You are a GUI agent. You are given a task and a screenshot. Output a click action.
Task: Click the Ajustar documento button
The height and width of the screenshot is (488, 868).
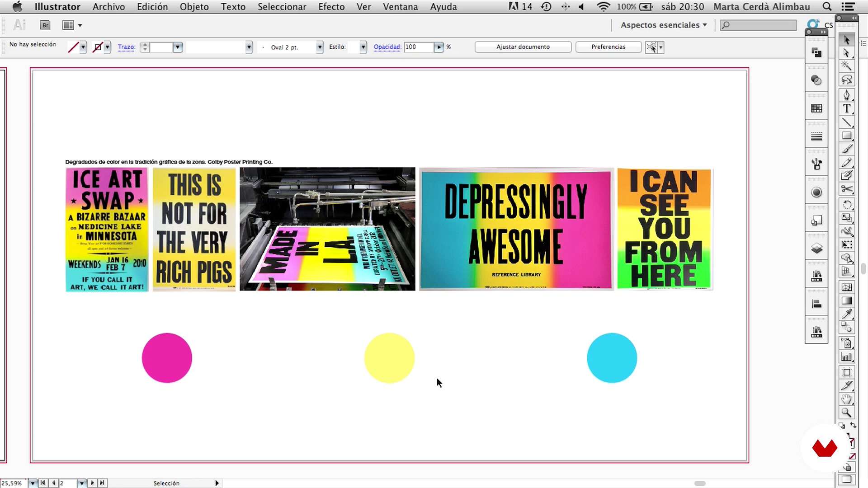(x=523, y=47)
